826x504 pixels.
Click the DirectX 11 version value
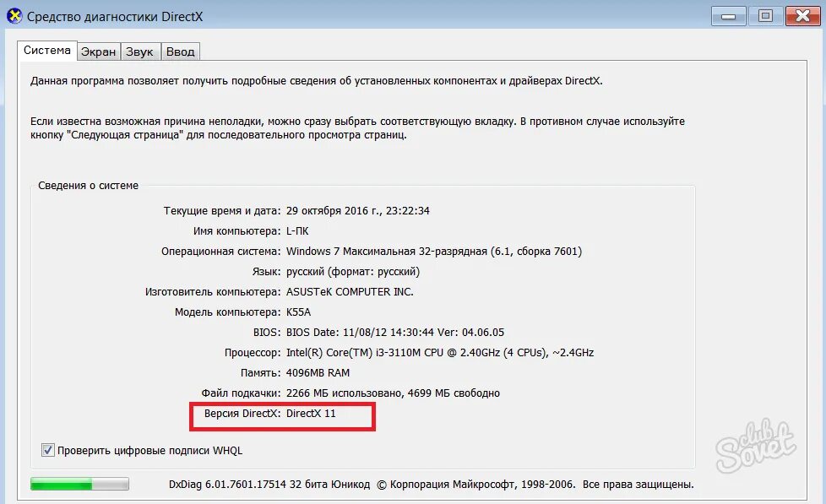point(311,414)
